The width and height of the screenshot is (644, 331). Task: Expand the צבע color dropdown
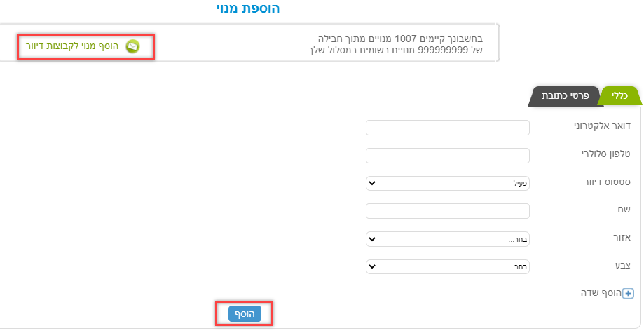[x=448, y=267]
